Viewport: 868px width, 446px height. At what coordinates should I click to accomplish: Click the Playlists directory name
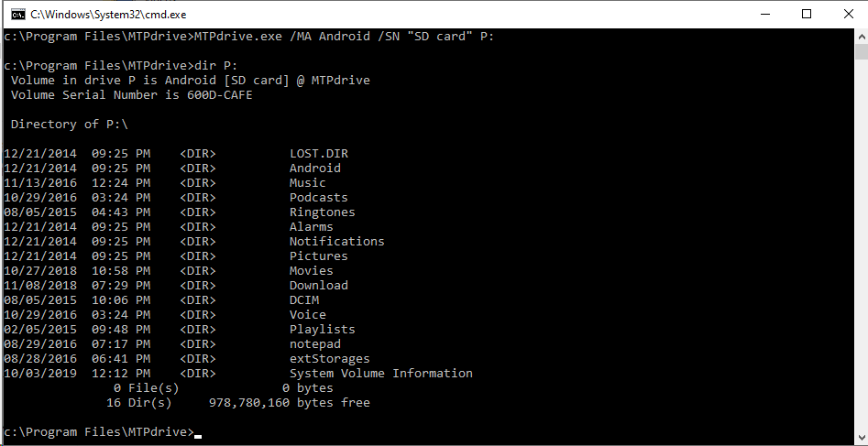pyautogui.click(x=322, y=330)
